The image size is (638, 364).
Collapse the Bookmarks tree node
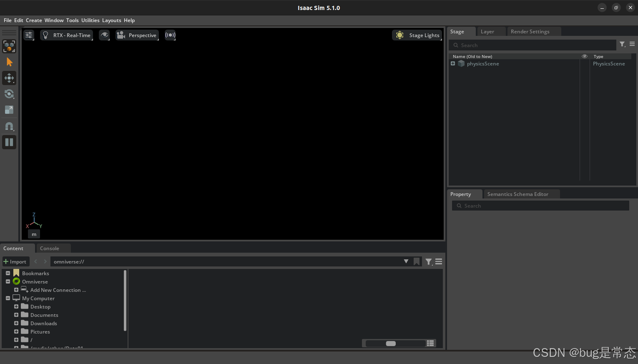(8, 273)
